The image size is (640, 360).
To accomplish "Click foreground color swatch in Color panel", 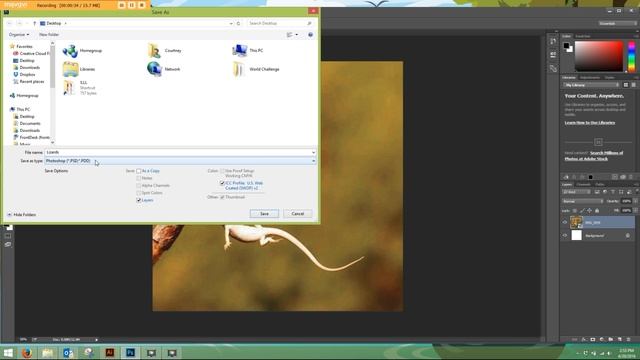I will (566, 46).
